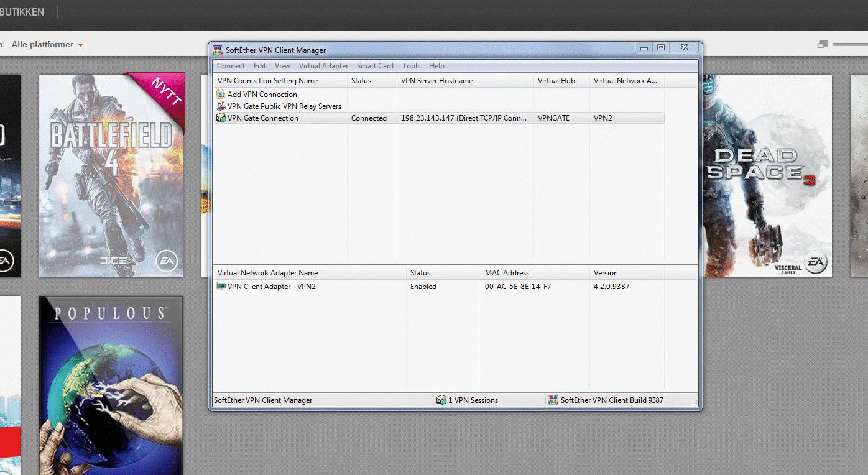868x475 pixels.
Task: Open the Help menu
Action: pyautogui.click(x=436, y=66)
